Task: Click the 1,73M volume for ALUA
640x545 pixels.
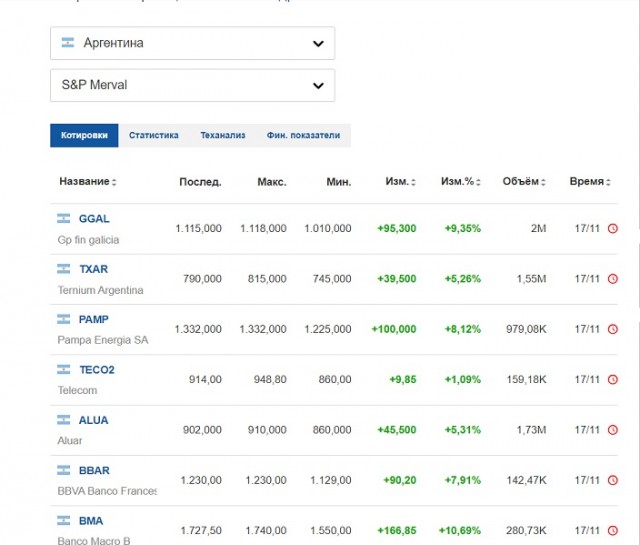Action: coord(531,430)
